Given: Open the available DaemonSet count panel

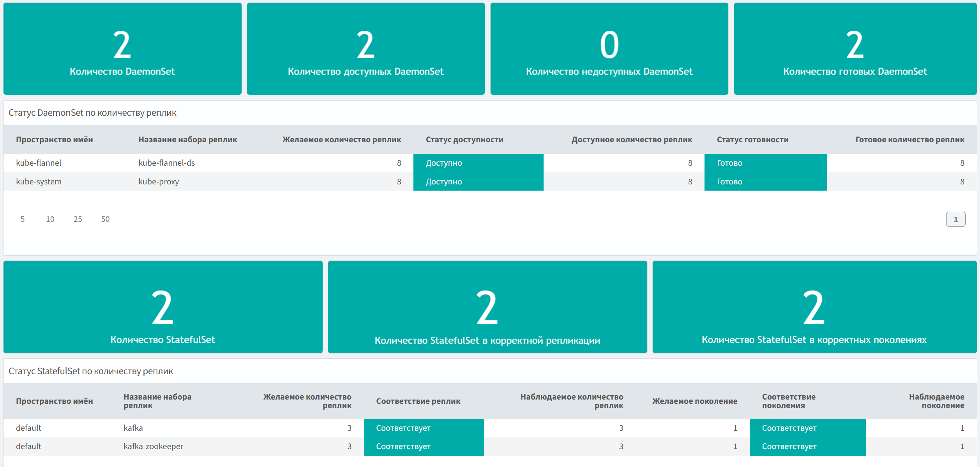Looking at the screenshot, I should (366, 49).
